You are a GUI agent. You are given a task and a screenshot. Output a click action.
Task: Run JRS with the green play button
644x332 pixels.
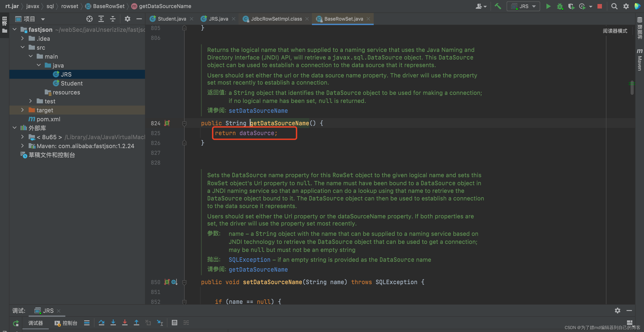coord(548,6)
